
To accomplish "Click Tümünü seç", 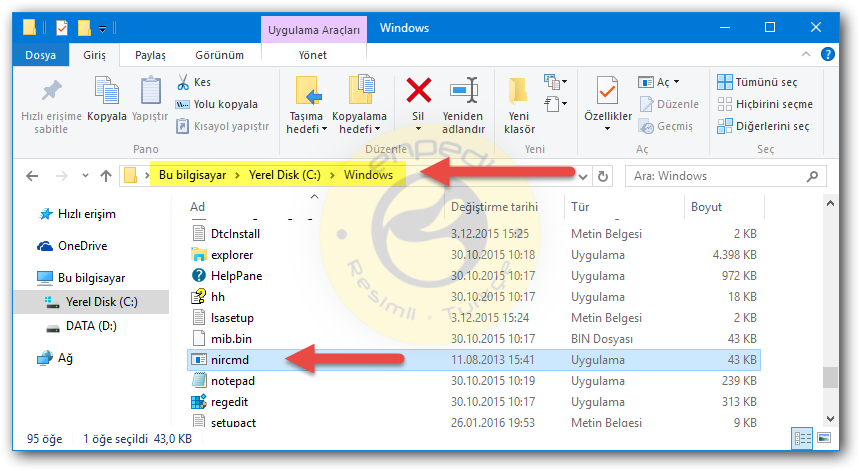I will [x=757, y=82].
